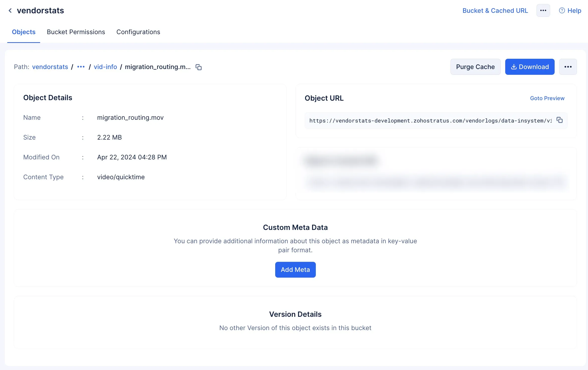Open the vid-info folder breadcrumb

pyautogui.click(x=105, y=67)
